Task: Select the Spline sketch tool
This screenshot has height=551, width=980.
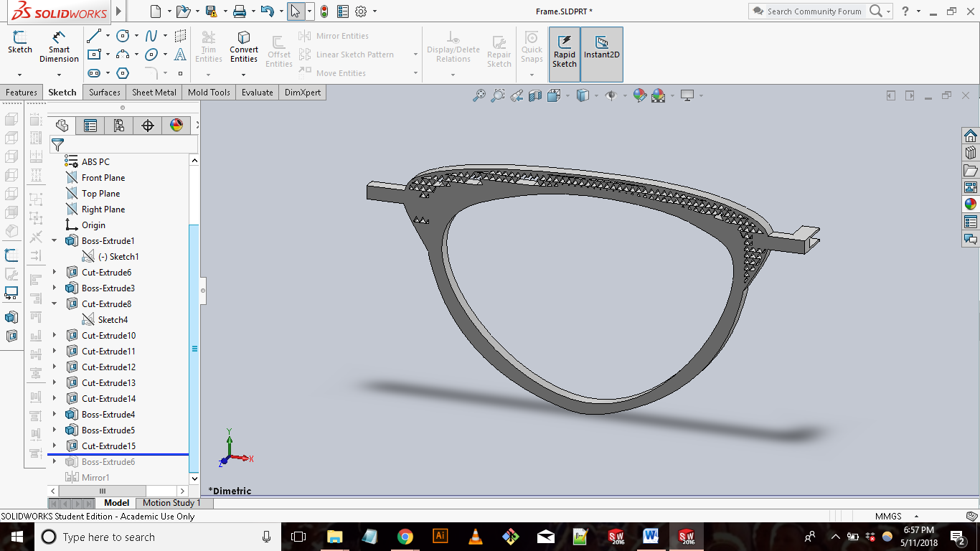Action: point(151,36)
